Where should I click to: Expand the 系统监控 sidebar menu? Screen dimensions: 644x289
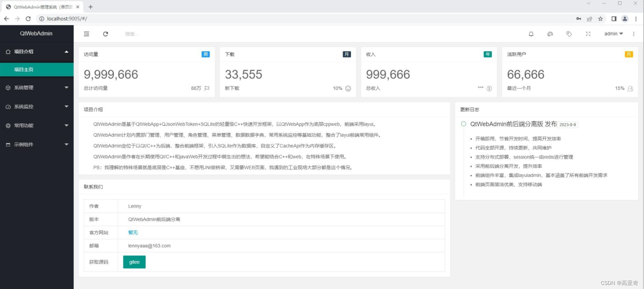click(x=37, y=107)
